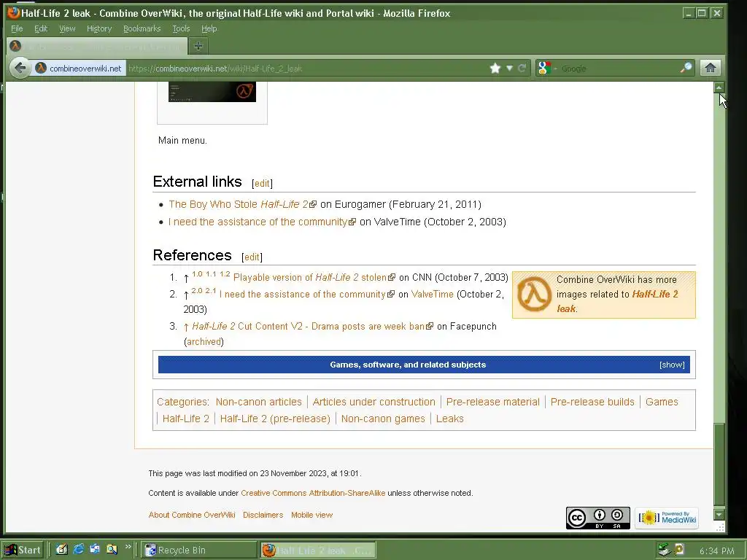Jump to citation 2.1 in reference two

pyautogui.click(x=211, y=291)
